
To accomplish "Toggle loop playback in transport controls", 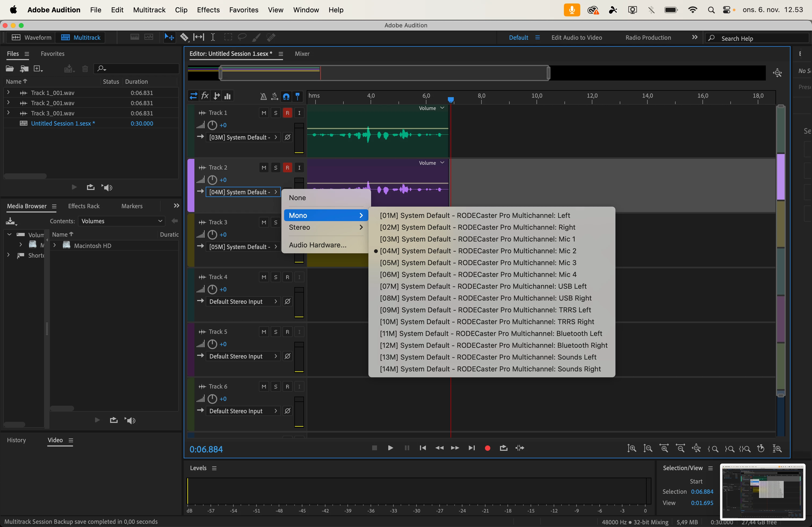I will (x=503, y=448).
